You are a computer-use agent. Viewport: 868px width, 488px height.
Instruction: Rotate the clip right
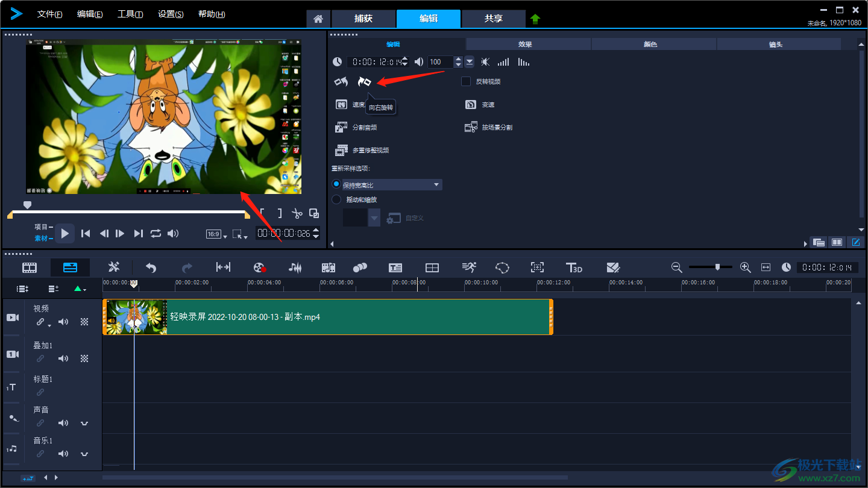tap(364, 81)
